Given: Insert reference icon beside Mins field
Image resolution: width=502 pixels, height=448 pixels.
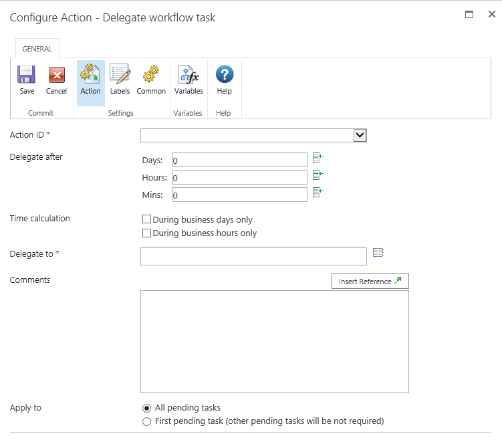Looking at the screenshot, I should (318, 193).
